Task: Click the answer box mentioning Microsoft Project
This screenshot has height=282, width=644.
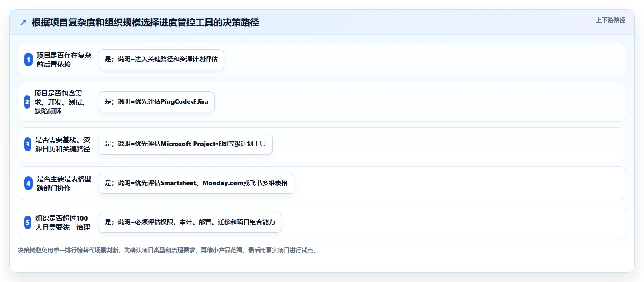Action: click(185, 144)
